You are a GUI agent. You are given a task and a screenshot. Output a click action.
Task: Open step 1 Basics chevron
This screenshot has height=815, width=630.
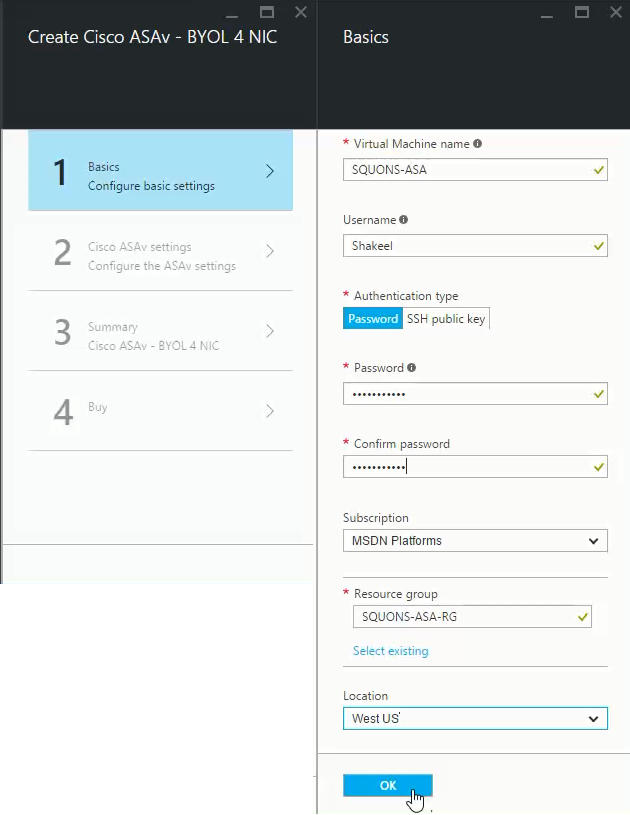[270, 171]
